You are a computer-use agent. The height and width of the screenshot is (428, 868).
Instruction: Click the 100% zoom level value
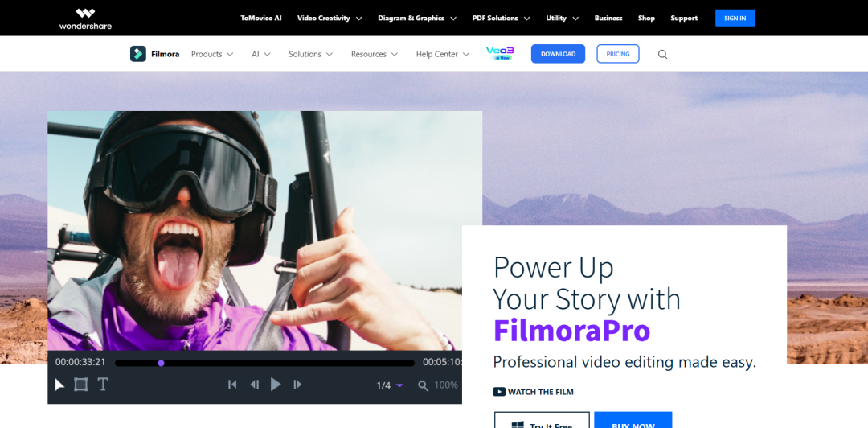coord(445,385)
